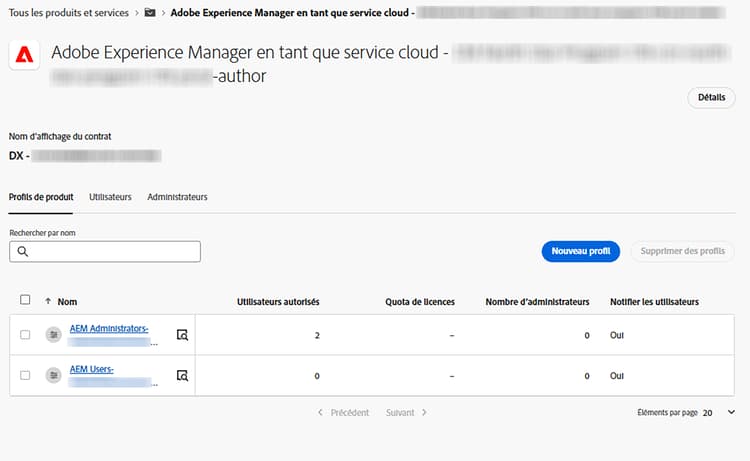
Task: Click the sort arrow beside Nom
Action: pos(48,301)
